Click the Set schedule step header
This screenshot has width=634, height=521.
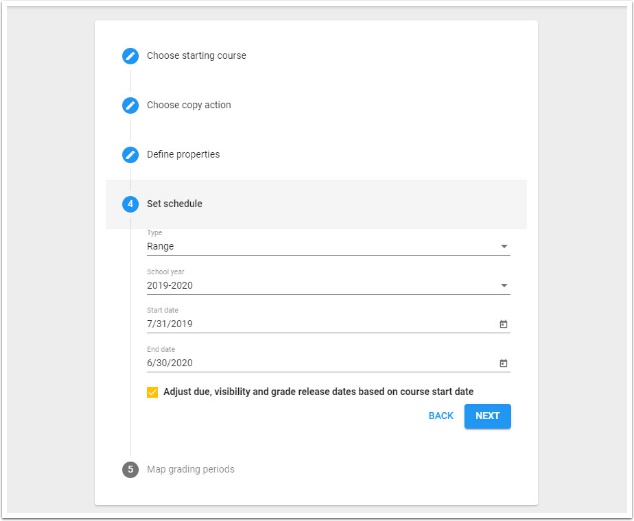pos(175,204)
